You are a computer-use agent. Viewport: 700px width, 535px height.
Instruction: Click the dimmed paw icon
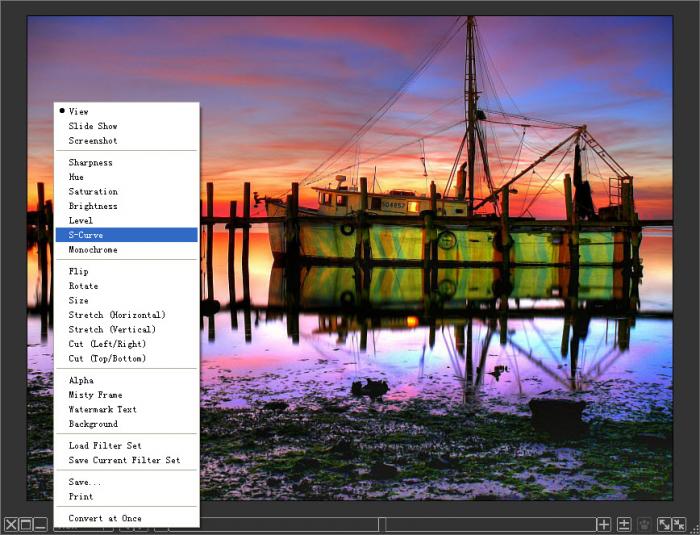tap(644, 524)
